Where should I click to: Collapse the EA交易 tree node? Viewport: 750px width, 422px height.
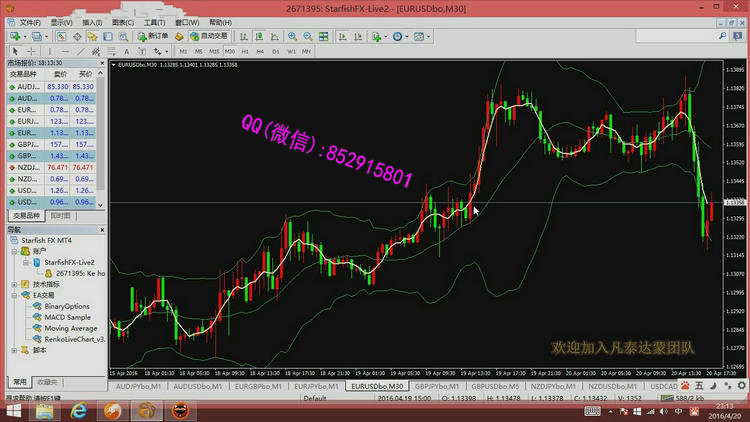[x=14, y=295]
